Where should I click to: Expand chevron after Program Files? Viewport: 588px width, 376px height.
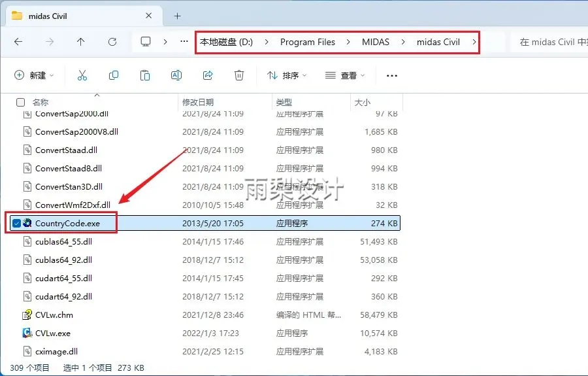pyautogui.click(x=348, y=42)
